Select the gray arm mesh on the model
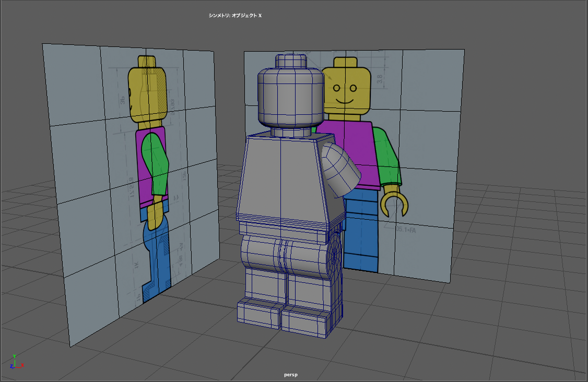Image resolution: width=588 pixels, height=382 pixels. tap(340, 170)
